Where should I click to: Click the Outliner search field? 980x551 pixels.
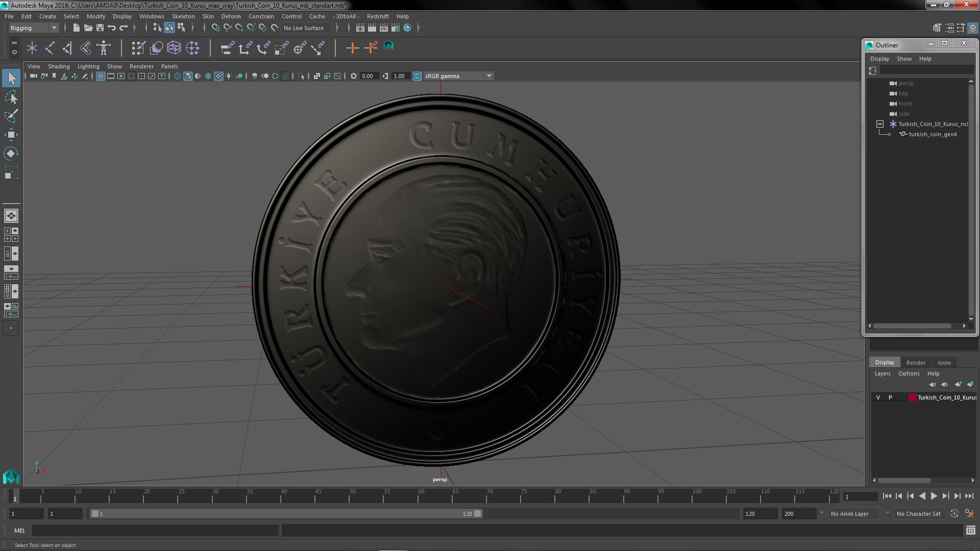(x=926, y=70)
